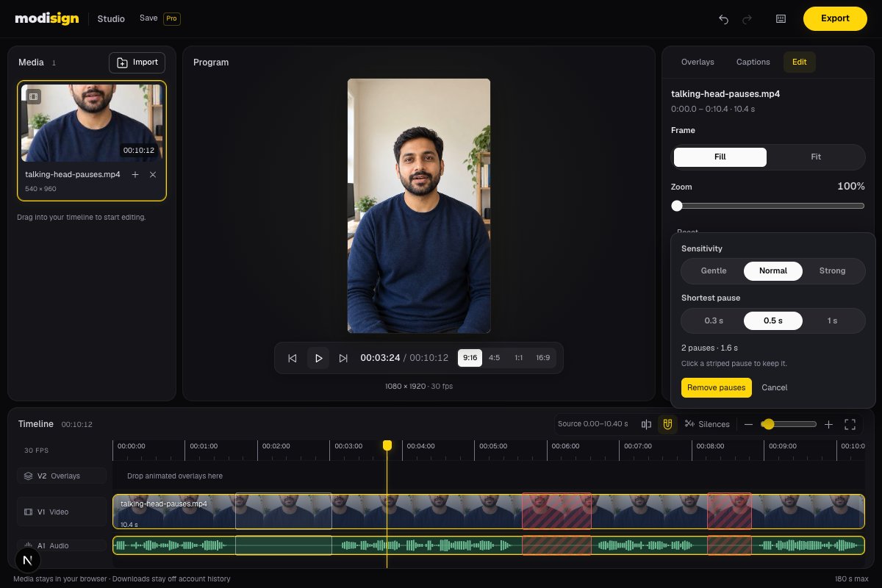Switch to the Captions tab
This screenshot has width=882, height=588.
pos(753,62)
